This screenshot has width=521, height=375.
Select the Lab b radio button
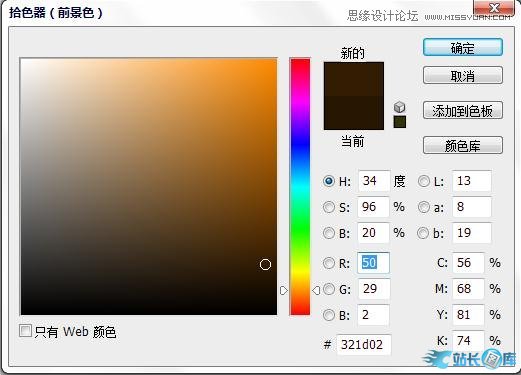coord(423,233)
